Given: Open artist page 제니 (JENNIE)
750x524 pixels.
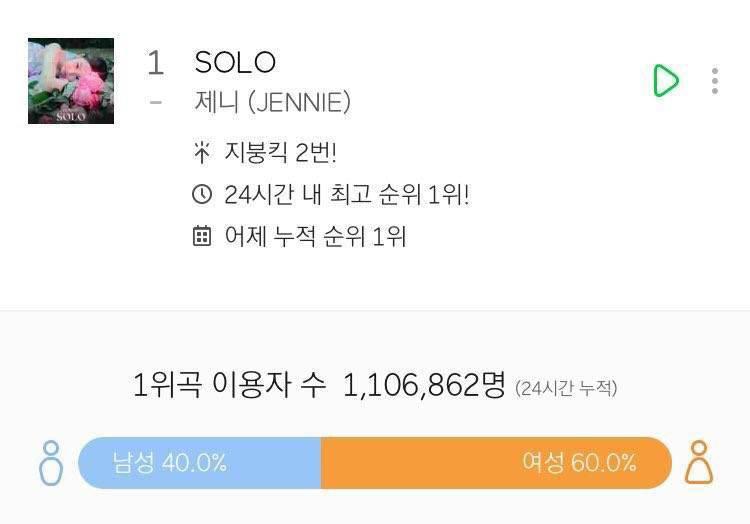Looking at the screenshot, I should click(x=272, y=102).
